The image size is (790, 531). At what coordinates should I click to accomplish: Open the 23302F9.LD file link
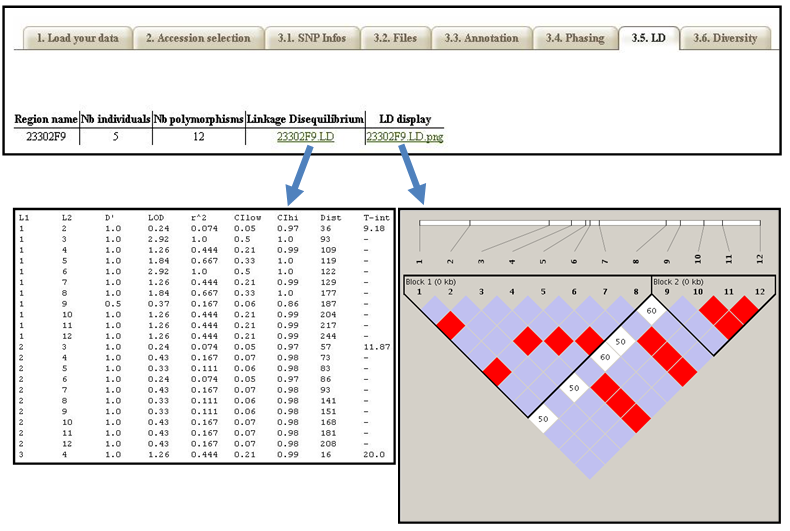coord(305,137)
